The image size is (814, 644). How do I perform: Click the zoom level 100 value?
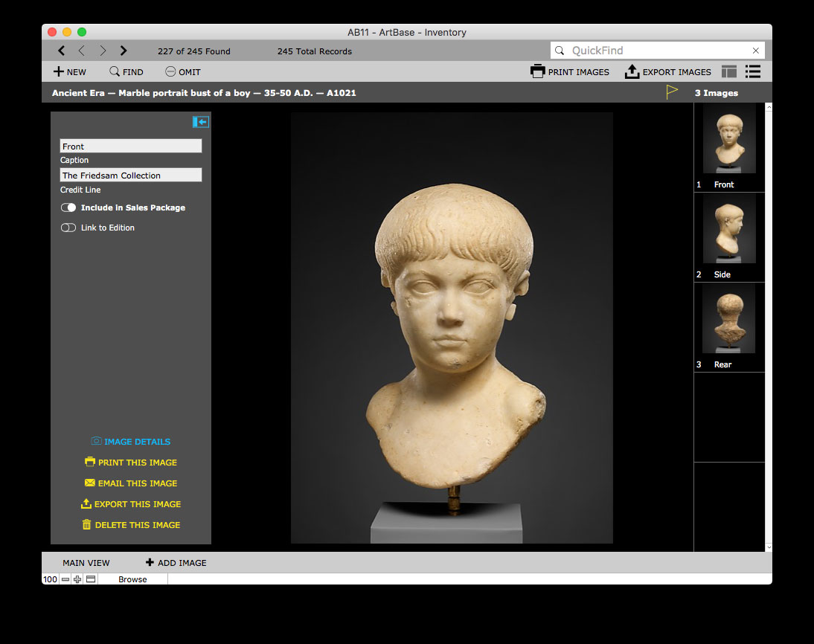tap(51, 579)
